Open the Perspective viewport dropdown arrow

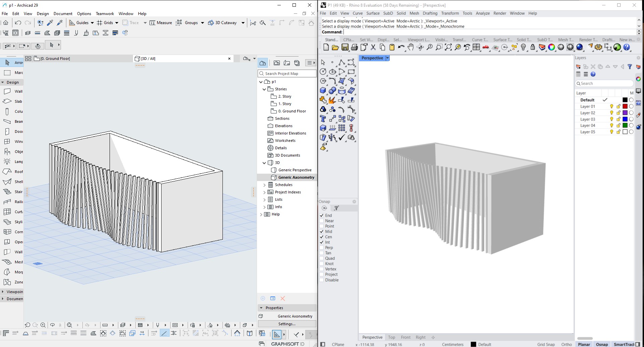coord(387,58)
